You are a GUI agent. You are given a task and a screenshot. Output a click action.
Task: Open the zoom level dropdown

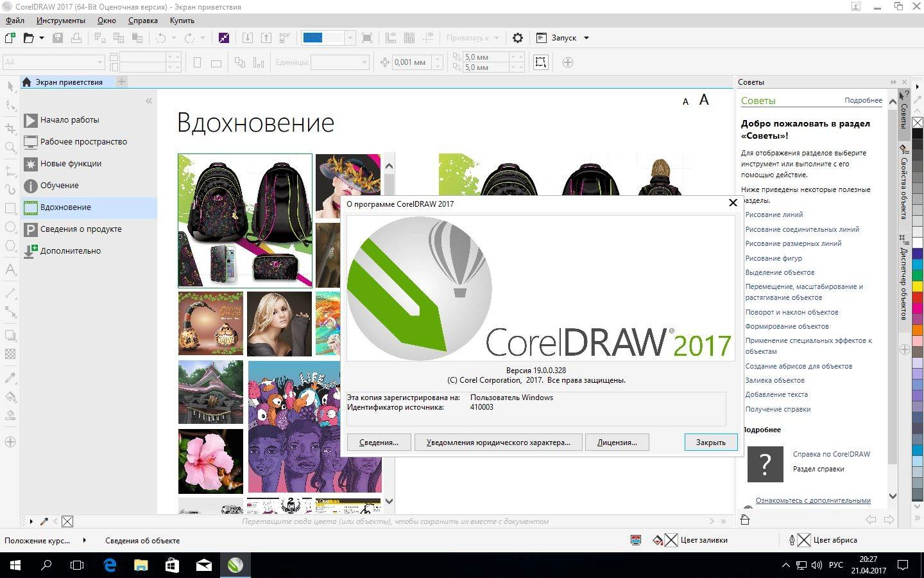(350, 38)
